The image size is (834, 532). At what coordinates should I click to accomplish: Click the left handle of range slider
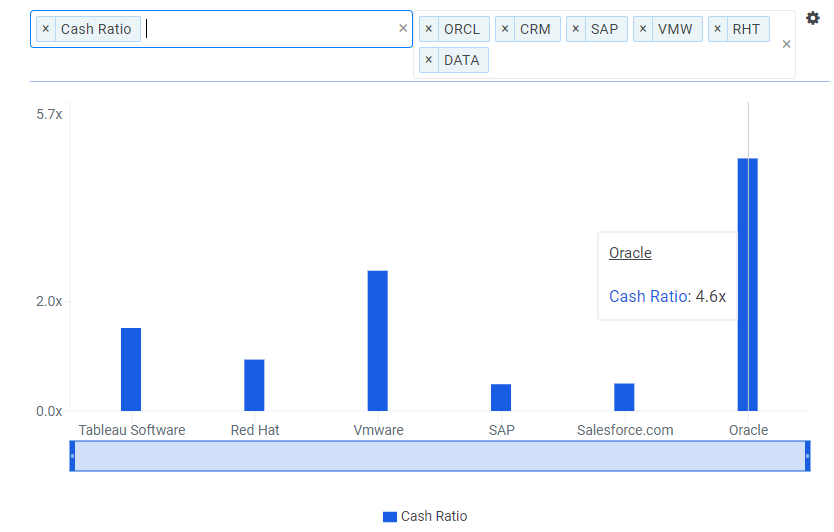pos(72,456)
